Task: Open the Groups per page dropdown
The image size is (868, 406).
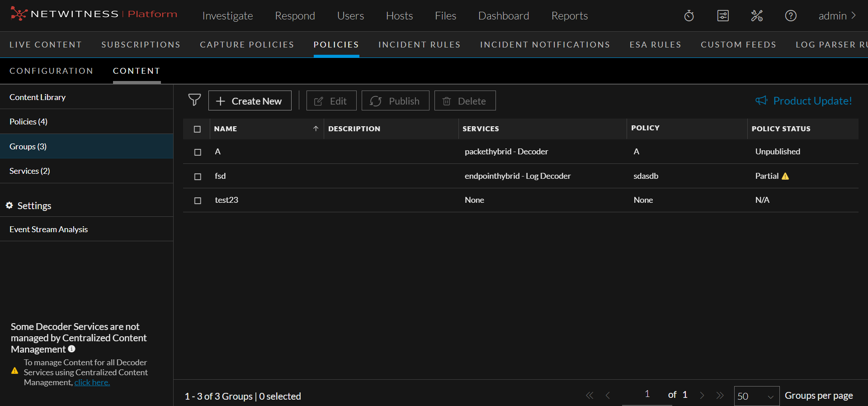Action: click(756, 396)
